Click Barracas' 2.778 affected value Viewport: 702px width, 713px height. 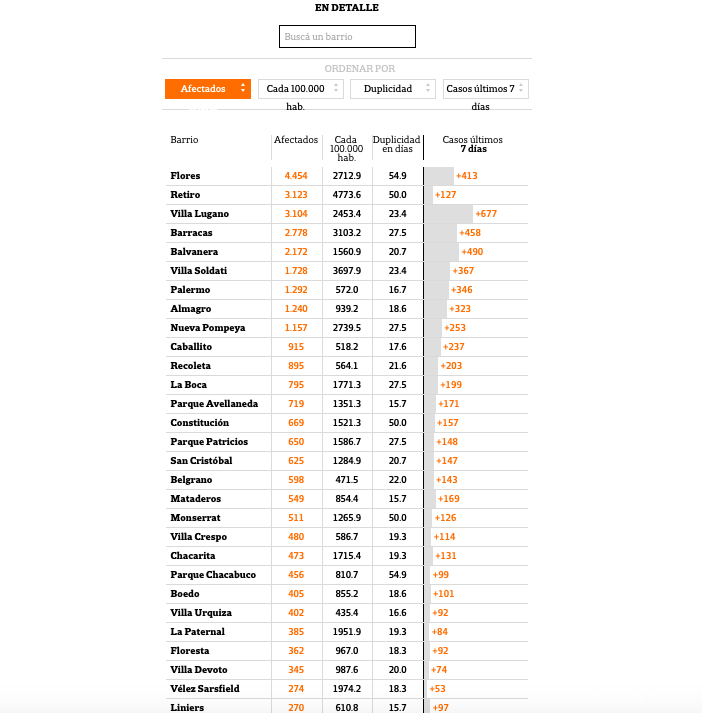point(296,233)
